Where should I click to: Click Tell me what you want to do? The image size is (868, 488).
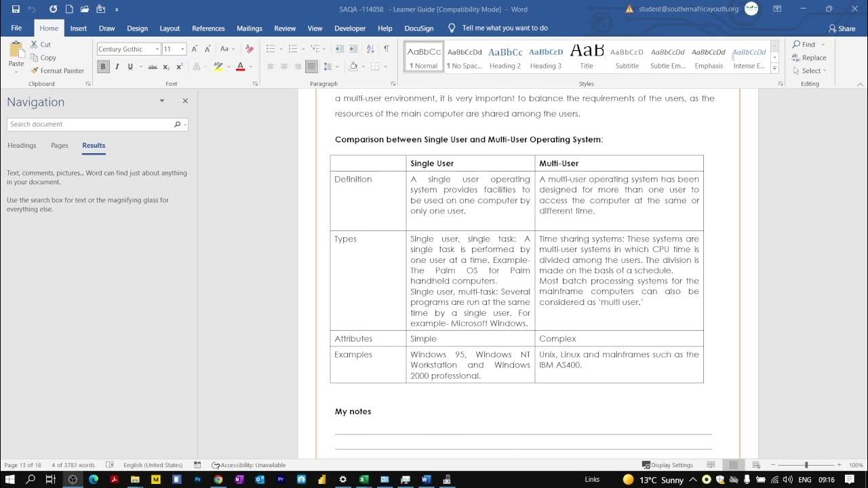pyautogui.click(x=505, y=28)
